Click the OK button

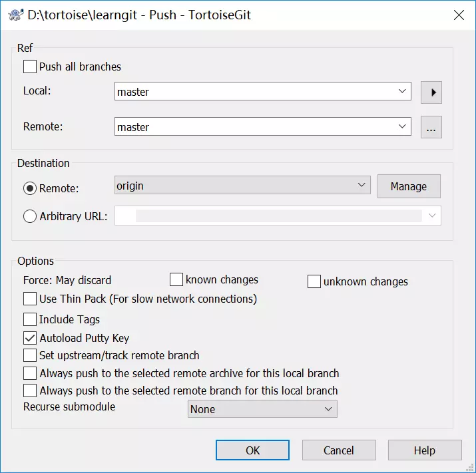click(x=252, y=450)
